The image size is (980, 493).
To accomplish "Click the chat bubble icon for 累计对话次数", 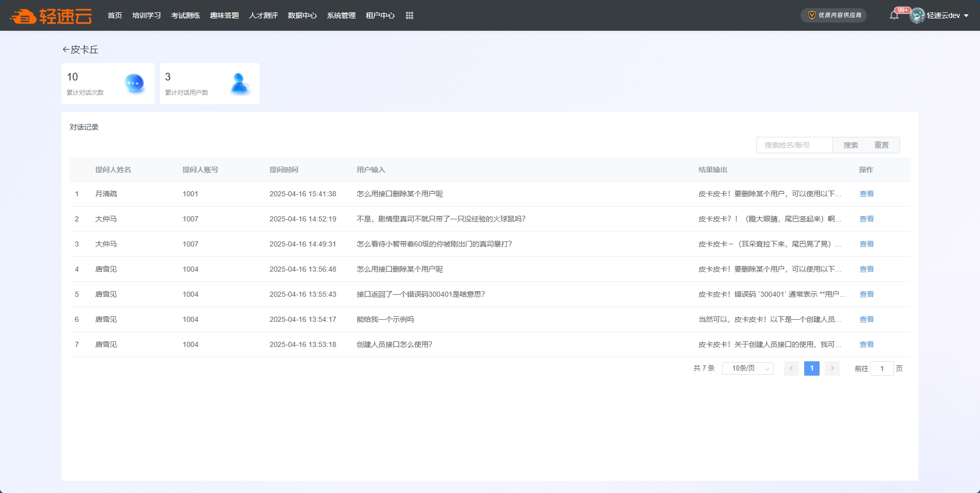I will [134, 83].
